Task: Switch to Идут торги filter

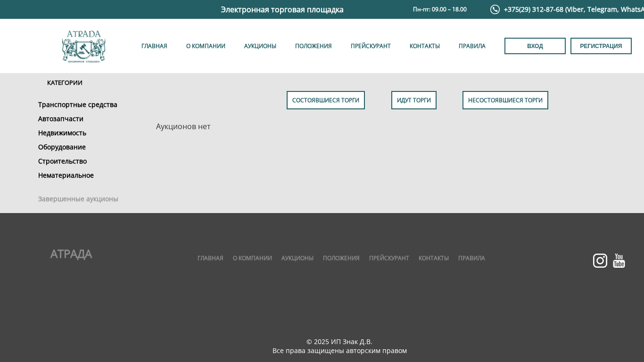Action: [x=413, y=100]
